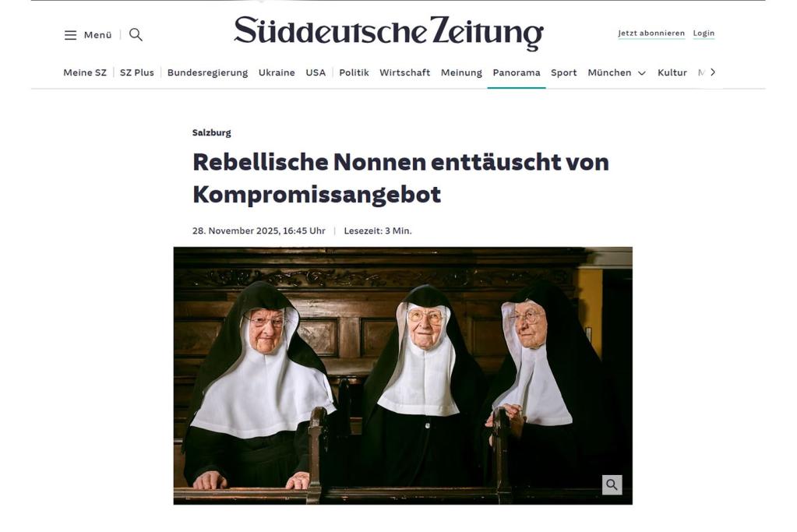The height and width of the screenshot is (532, 797).
Task: Open the Kultur section
Action: (x=672, y=72)
